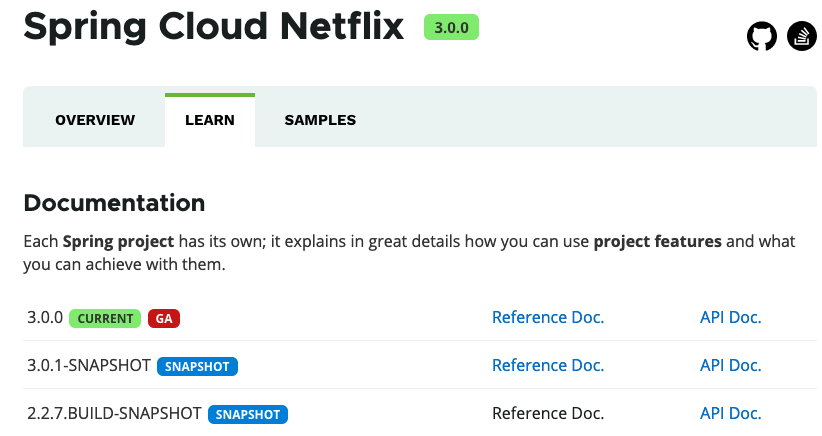The image size is (822, 436).
Task: Click the 3.0.1-SNAPSHOT version text
Action: coord(89,365)
